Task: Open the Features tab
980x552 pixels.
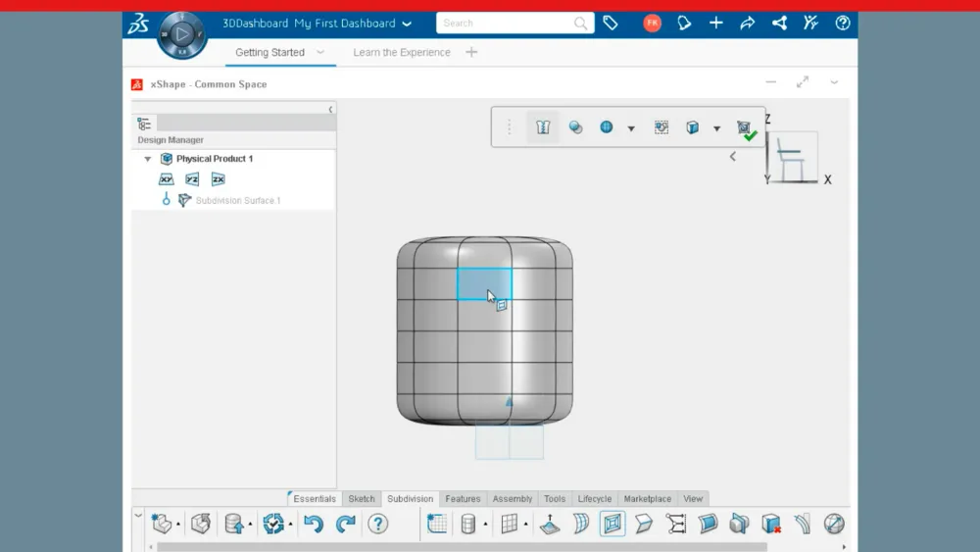Action: pyautogui.click(x=463, y=499)
